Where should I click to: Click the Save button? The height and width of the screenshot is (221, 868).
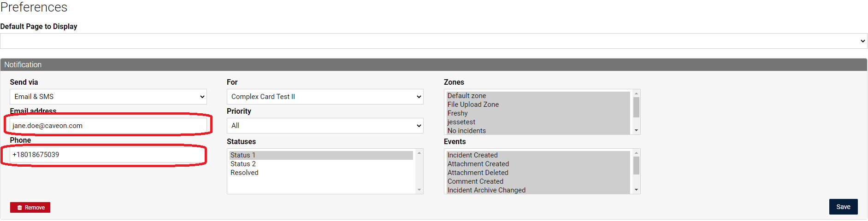843,207
